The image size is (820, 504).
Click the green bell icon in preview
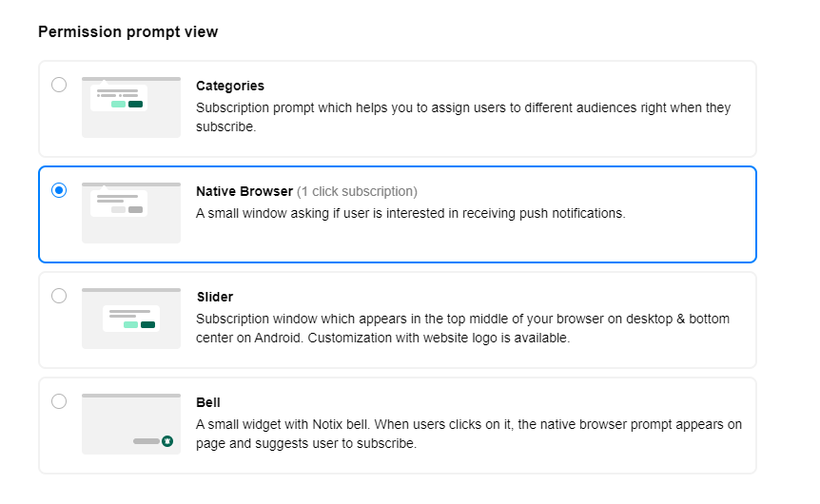pyautogui.click(x=167, y=441)
